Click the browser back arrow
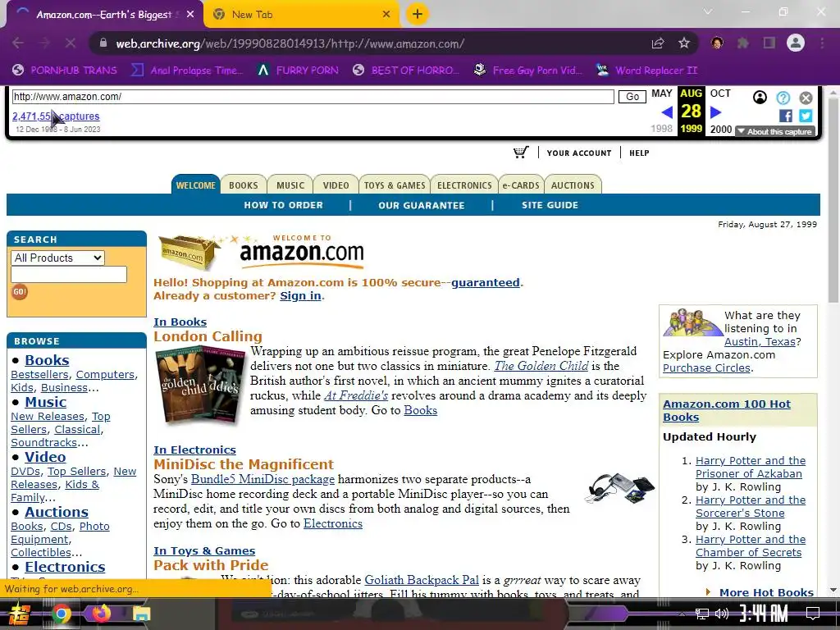The height and width of the screenshot is (630, 840). pos(18,43)
